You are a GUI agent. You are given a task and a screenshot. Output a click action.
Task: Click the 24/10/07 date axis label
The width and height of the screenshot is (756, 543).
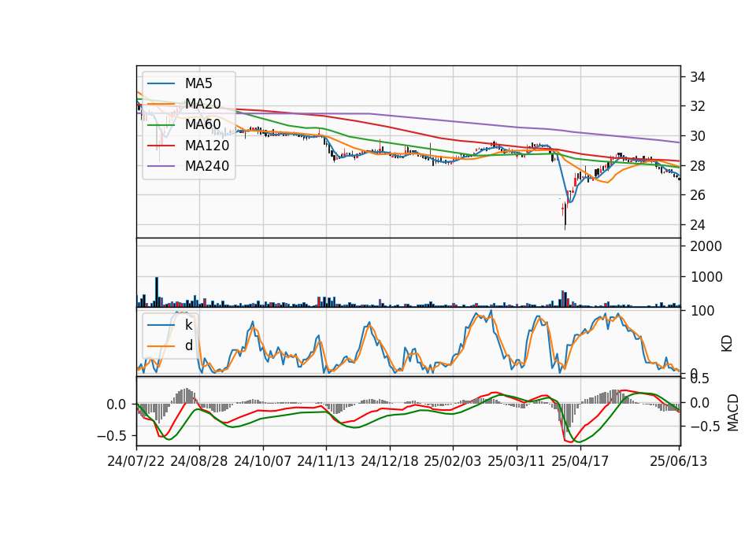click(263, 461)
